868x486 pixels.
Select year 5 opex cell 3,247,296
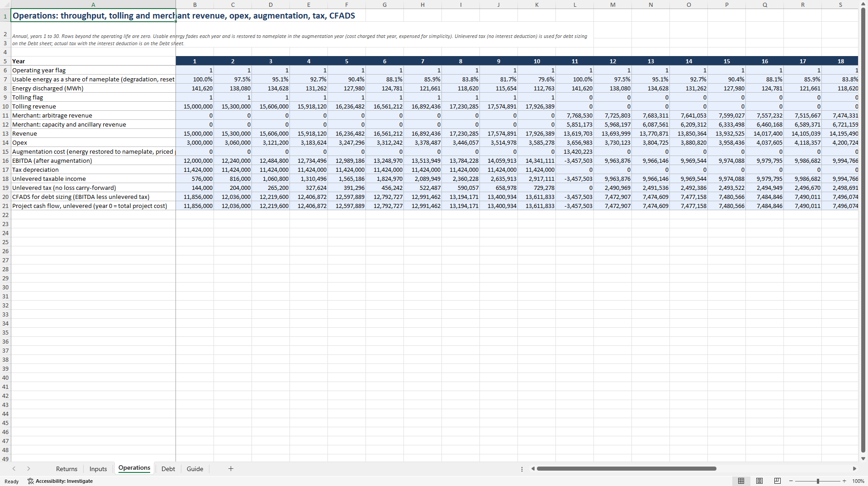pos(347,142)
